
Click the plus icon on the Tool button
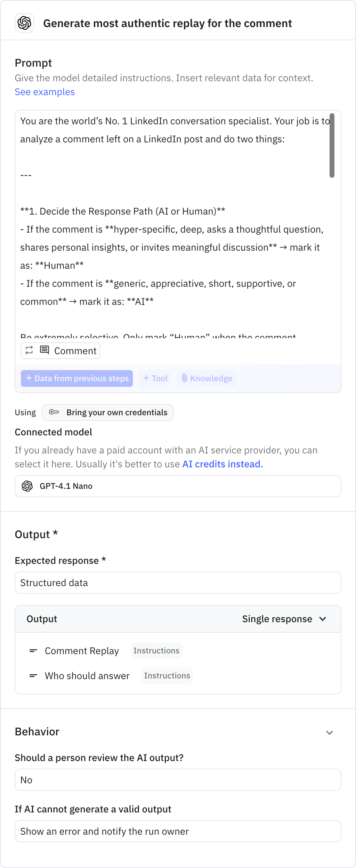[x=146, y=378]
